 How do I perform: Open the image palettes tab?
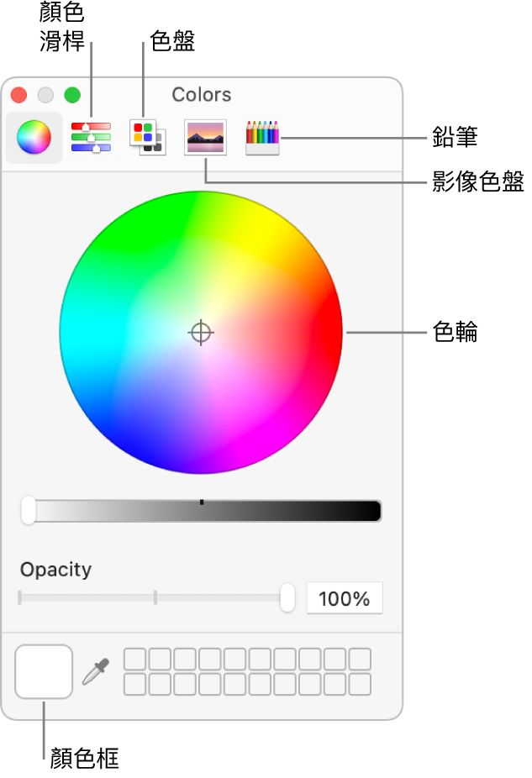pyautogui.click(x=205, y=137)
